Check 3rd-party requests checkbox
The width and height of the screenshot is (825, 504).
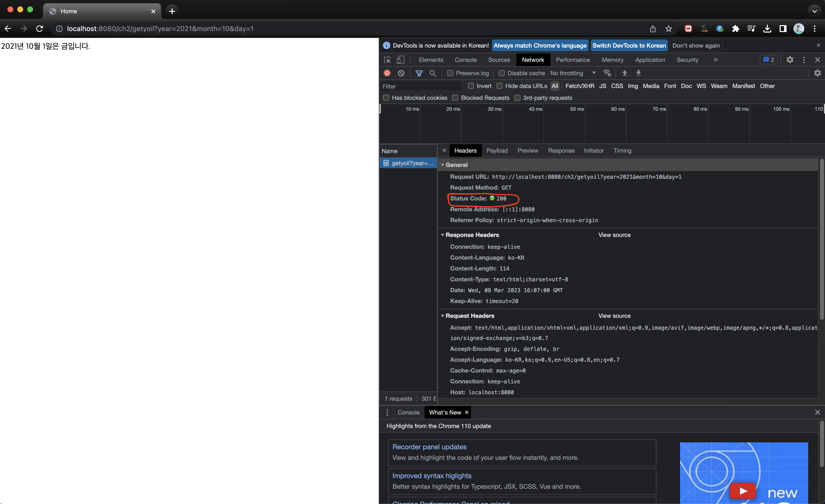click(517, 98)
